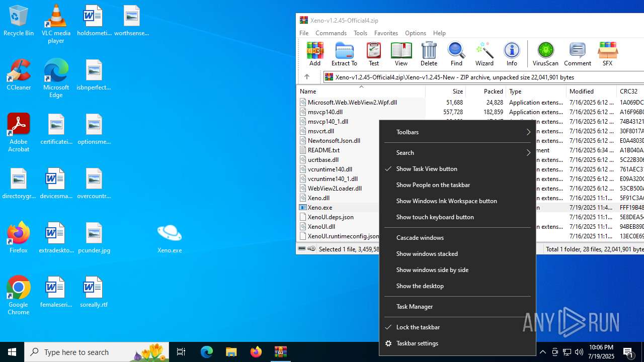Viewport: 644px width, 362px height.
Task: Click the Extract To toolbar icon
Action: click(344, 54)
